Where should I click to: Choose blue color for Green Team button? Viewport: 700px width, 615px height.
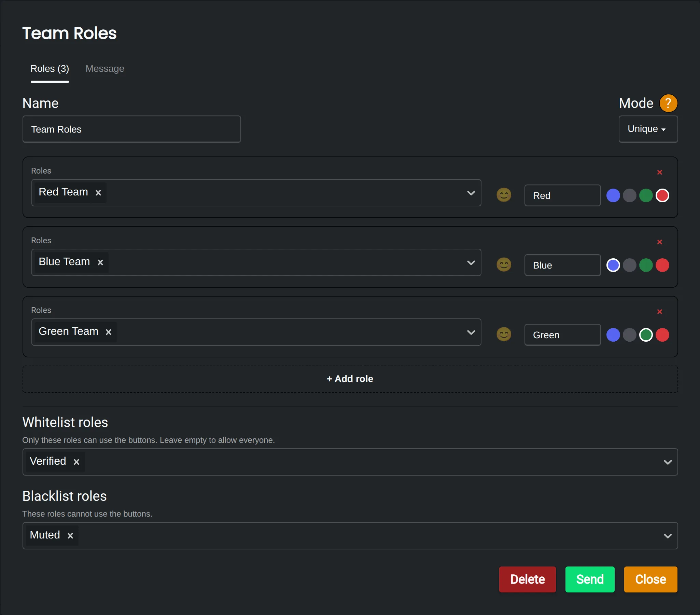pos(613,334)
